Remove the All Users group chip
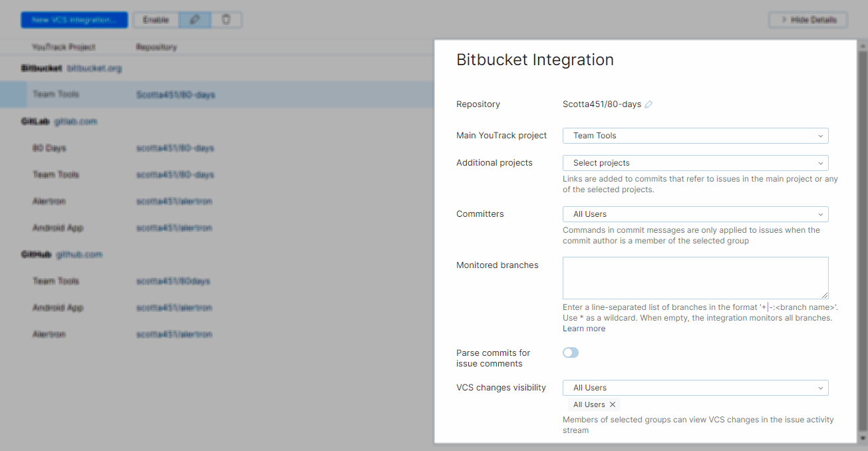 611,404
